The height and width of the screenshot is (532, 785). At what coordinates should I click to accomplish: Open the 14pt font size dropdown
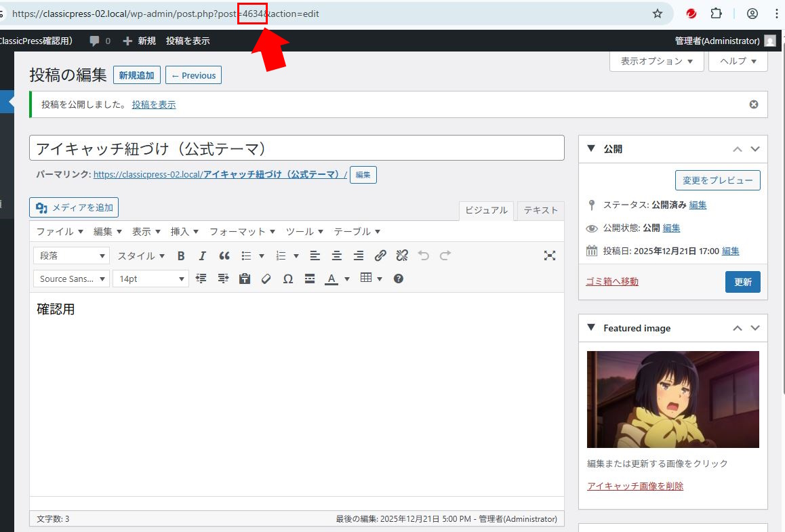click(x=150, y=279)
